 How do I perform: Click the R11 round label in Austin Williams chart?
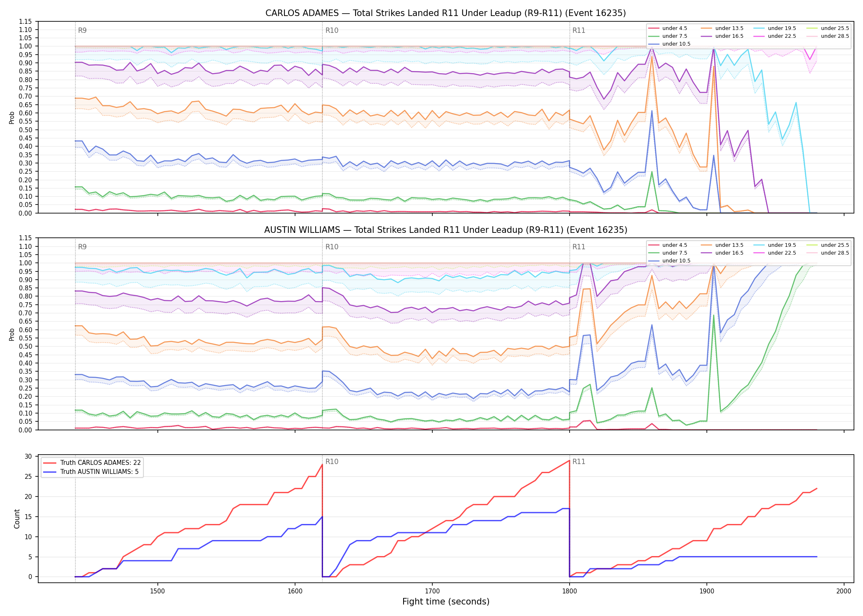pyautogui.click(x=579, y=247)
